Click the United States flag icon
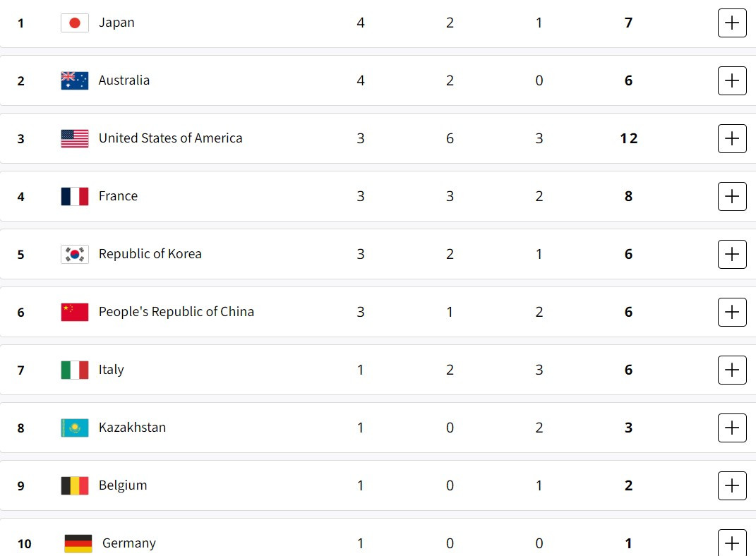756x556 pixels. tap(75, 138)
